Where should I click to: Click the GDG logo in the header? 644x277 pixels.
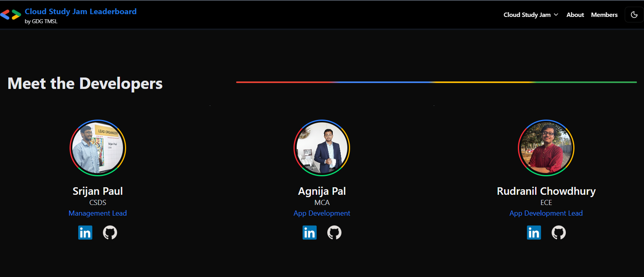point(11,15)
